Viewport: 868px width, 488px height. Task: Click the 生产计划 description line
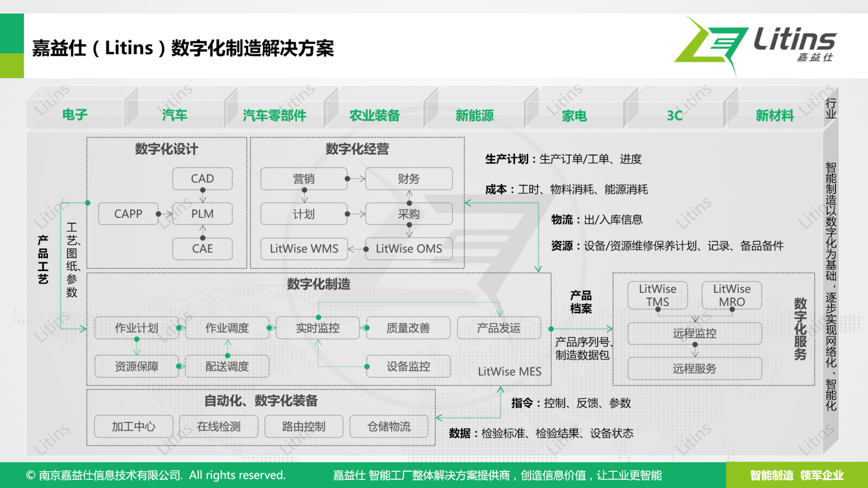coord(563,159)
